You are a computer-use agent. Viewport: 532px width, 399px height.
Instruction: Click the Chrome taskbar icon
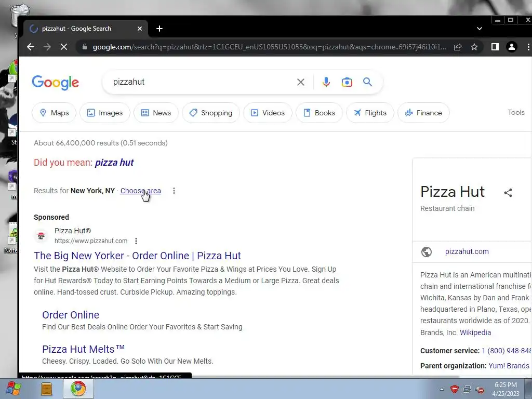[78, 389]
